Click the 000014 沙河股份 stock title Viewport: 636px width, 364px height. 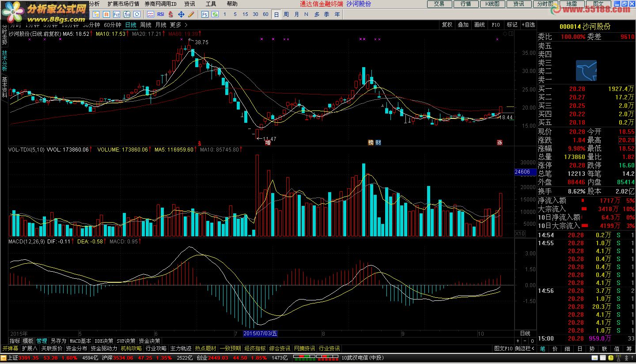[585, 26]
